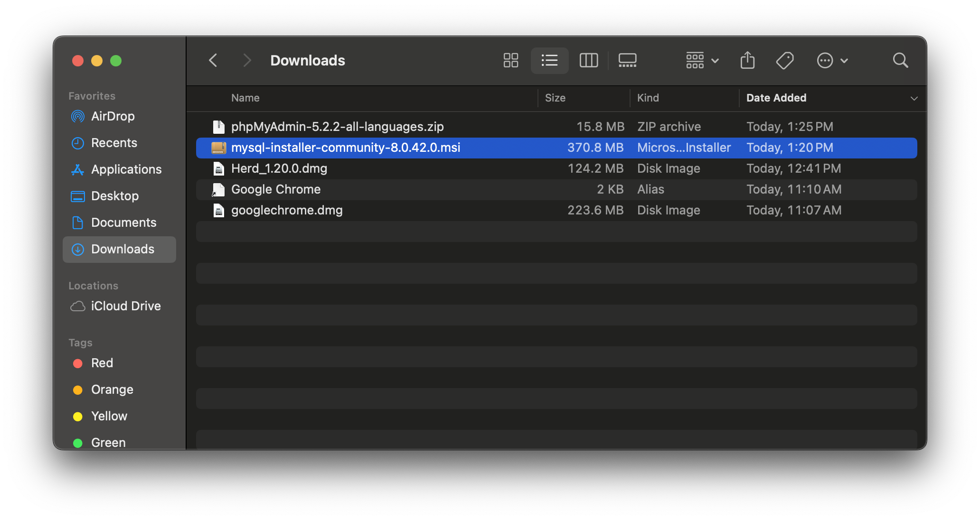The height and width of the screenshot is (520, 980).
Task: Open the ellipsis Action menu
Action: 832,60
